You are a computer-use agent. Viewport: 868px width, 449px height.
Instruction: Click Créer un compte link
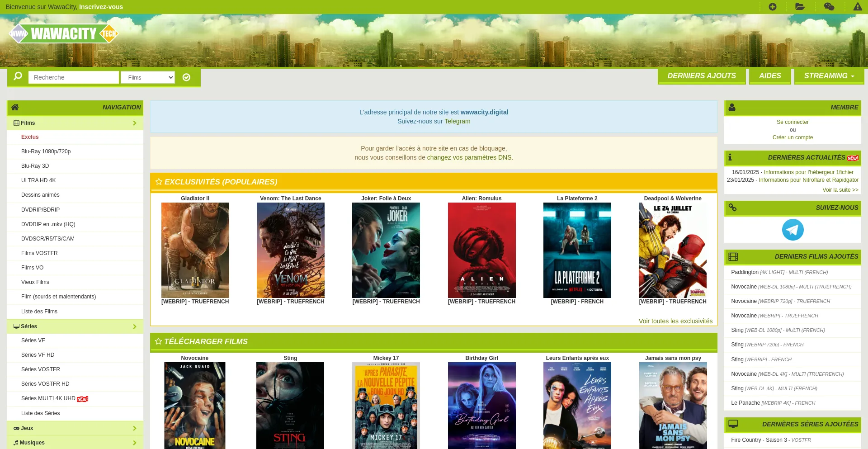[793, 137]
